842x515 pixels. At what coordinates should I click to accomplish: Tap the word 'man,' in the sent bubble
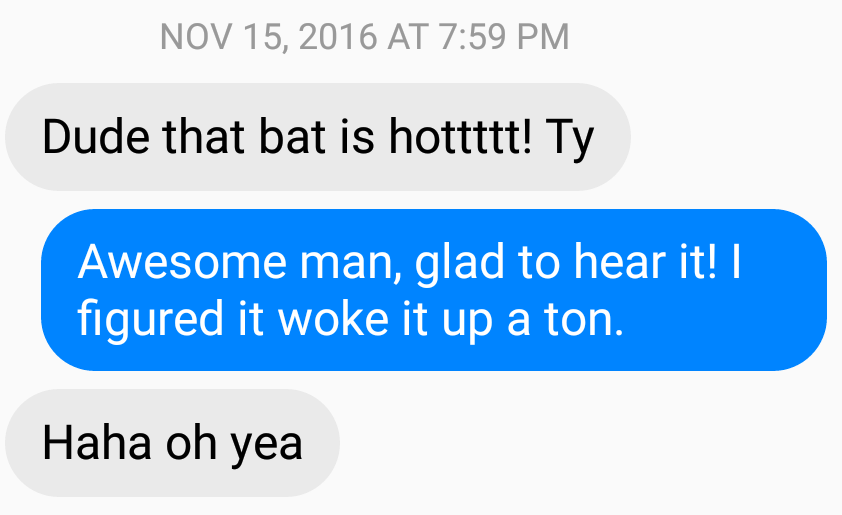point(350,263)
